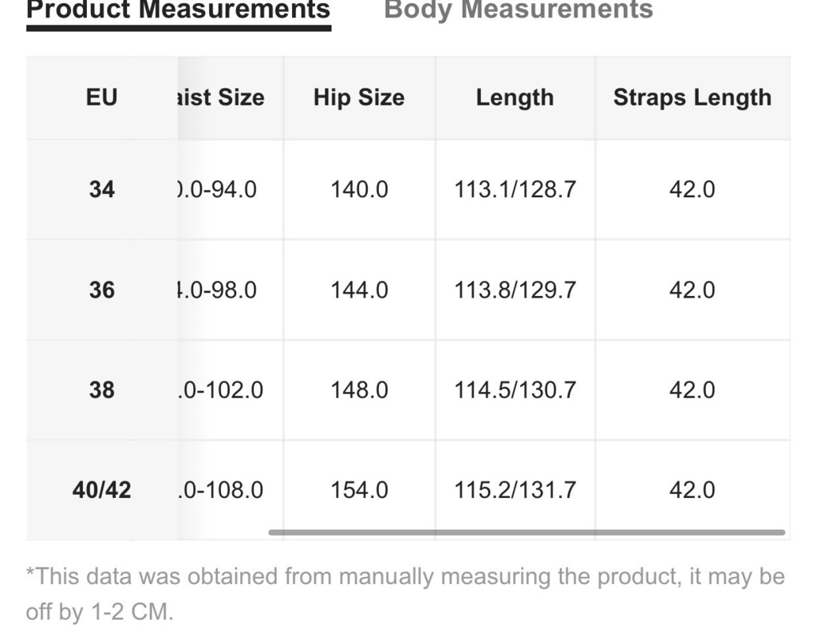Select the EU size 36 row label

(x=101, y=290)
